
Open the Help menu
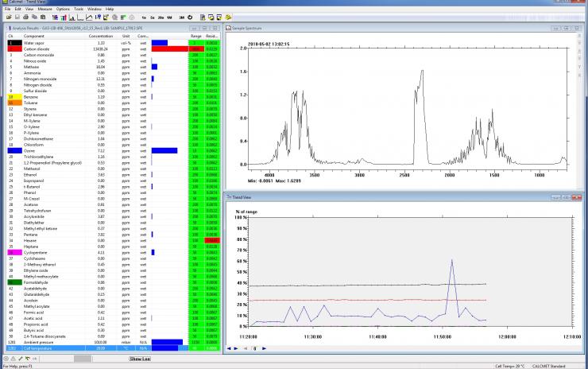click(x=110, y=9)
